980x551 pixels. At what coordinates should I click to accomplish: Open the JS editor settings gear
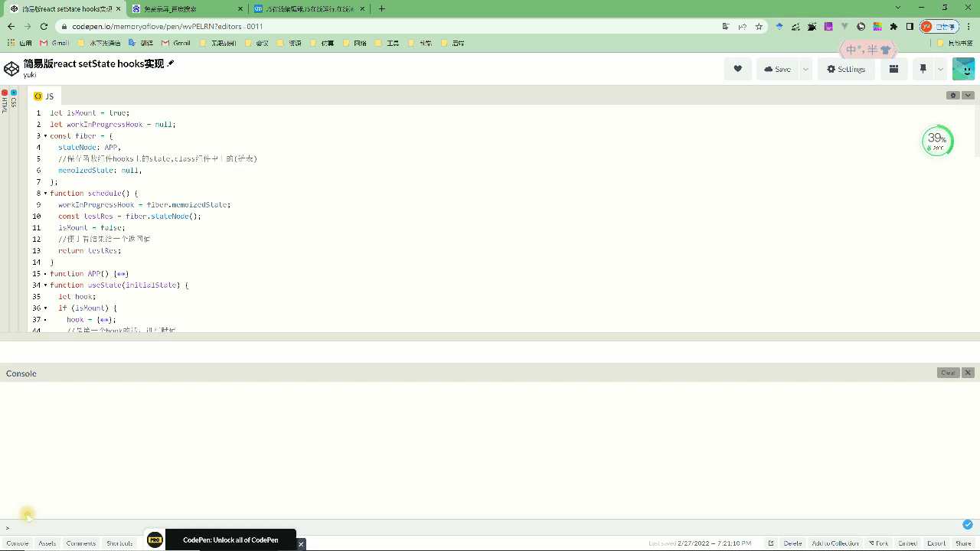952,95
